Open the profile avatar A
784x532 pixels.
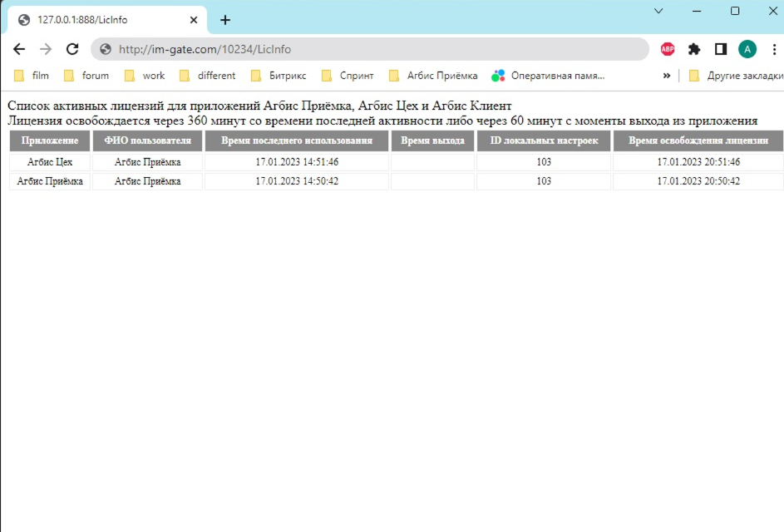tap(747, 49)
